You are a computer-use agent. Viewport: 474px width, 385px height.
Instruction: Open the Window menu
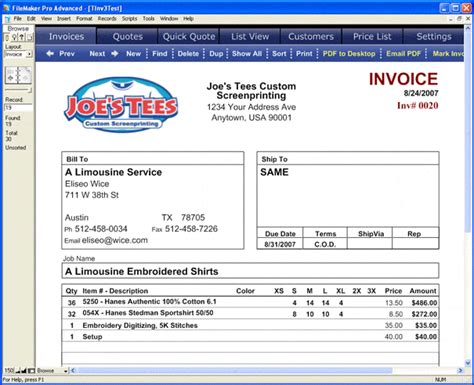(x=169, y=19)
